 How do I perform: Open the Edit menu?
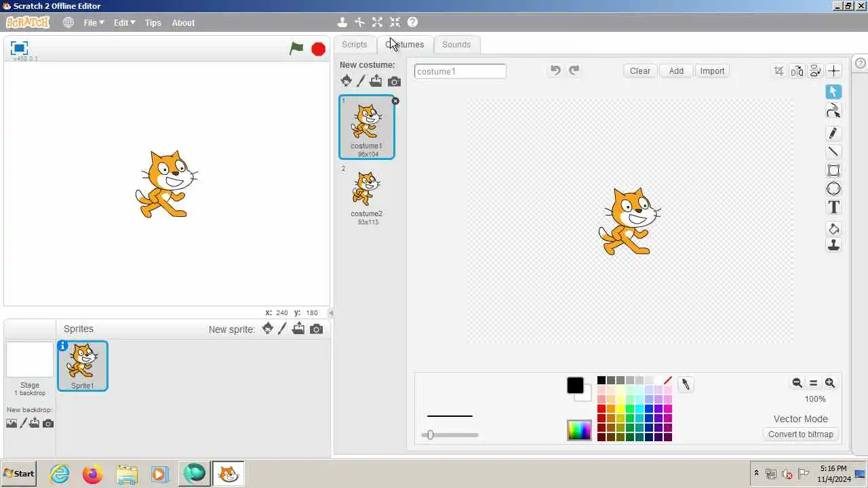124,22
